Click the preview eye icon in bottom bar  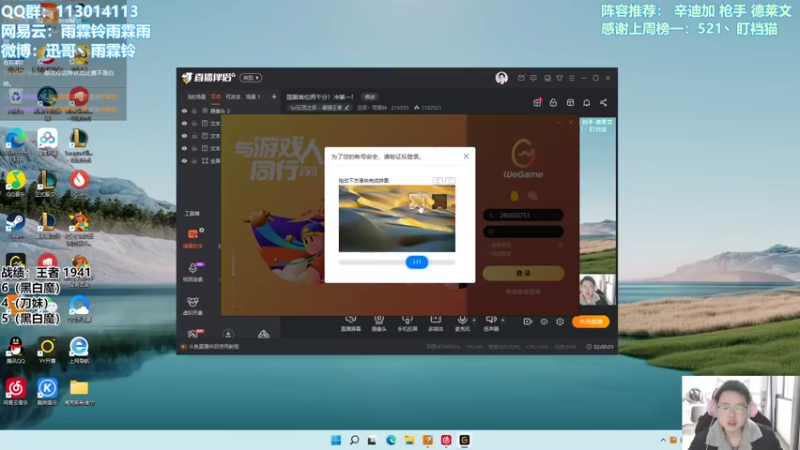(x=544, y=321)
